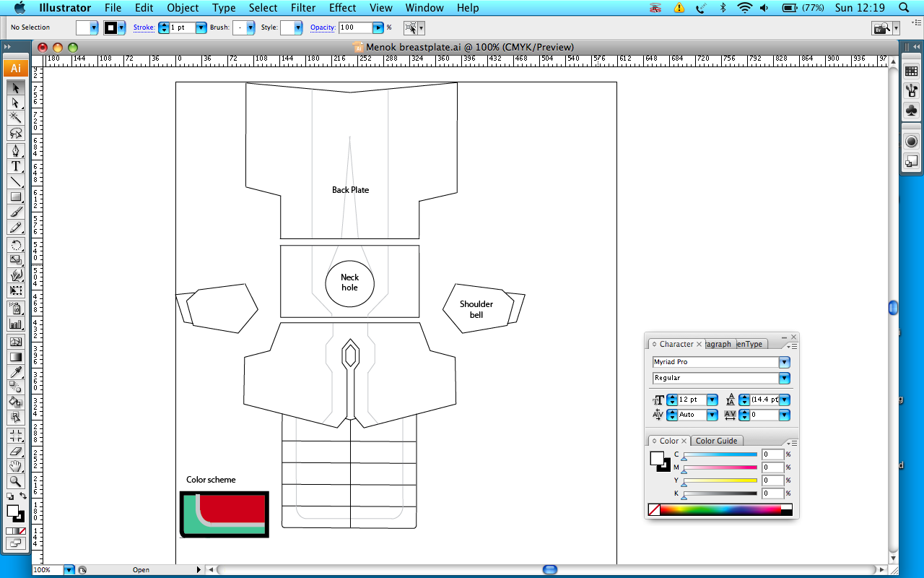Screen dimensions: 924x578
Task: Select the Crop Area tool
Action: (x=16, y=436)
